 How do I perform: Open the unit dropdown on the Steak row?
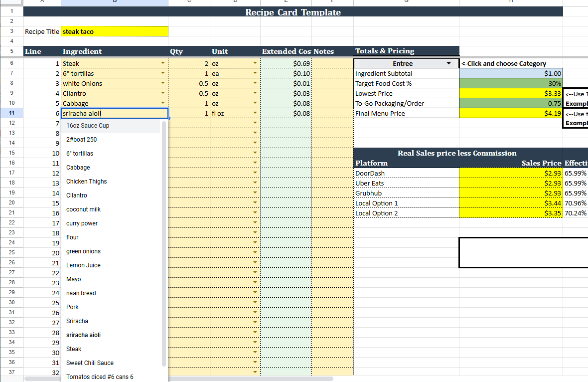tap(255, 63)
